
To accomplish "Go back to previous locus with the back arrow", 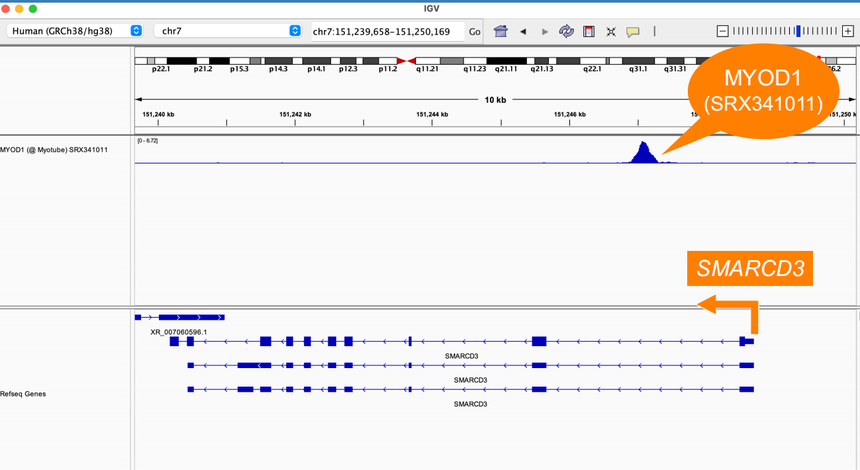I will 523,31.
